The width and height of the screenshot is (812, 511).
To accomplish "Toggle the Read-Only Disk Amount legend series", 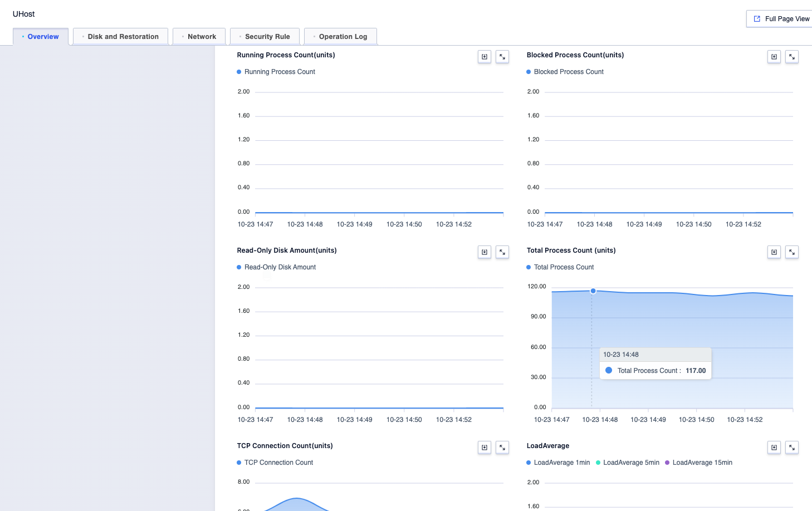I will point(276,267).
